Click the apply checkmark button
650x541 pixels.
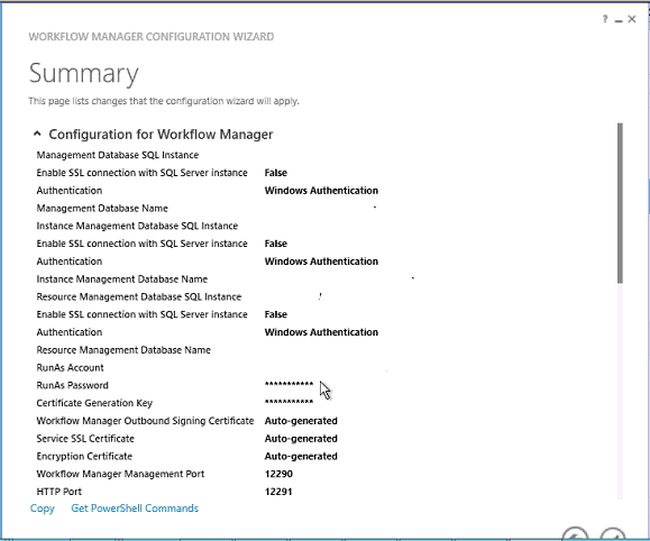point(613,534)
